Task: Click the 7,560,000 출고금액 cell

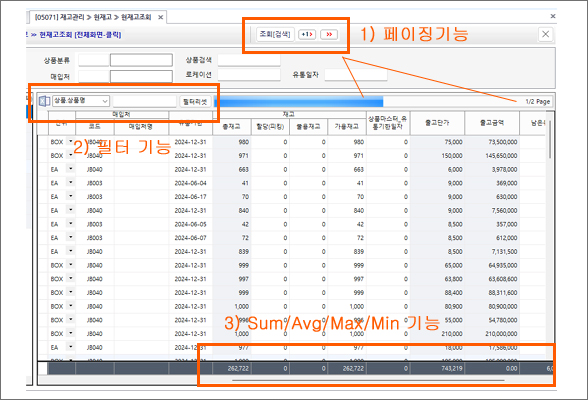Action: [492, 210]
